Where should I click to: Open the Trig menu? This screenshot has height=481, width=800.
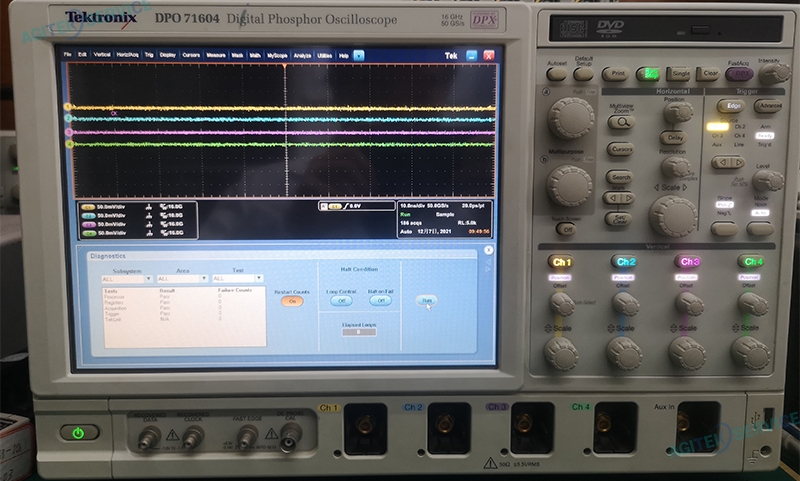coord(148,55)
